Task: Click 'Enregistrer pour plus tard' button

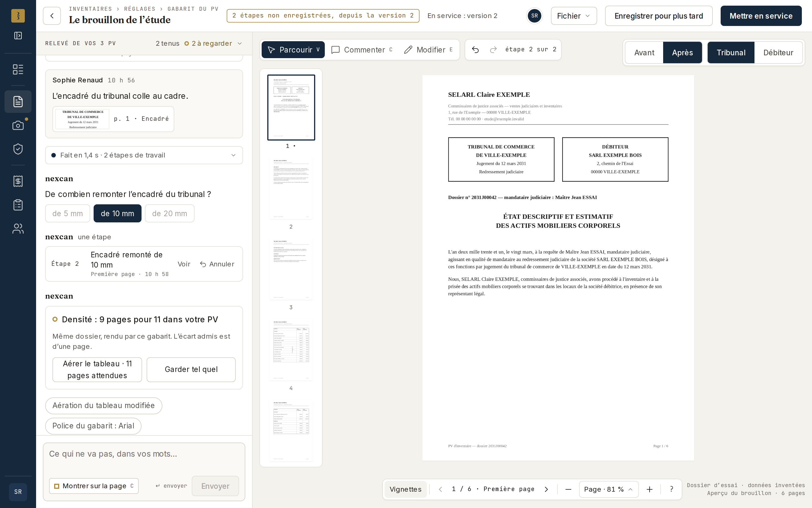Action: tap(658, 16)
